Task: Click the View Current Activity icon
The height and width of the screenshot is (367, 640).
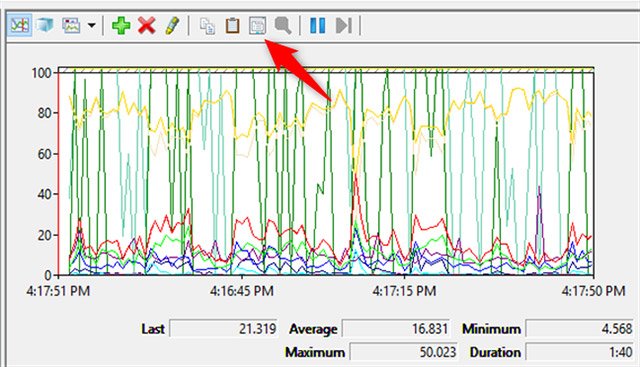Action: (x=20, y=25)
